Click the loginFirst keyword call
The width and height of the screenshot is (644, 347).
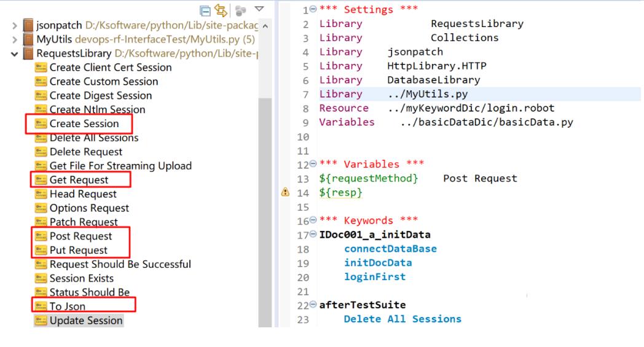pyautogui.click(x=374, y=277)
